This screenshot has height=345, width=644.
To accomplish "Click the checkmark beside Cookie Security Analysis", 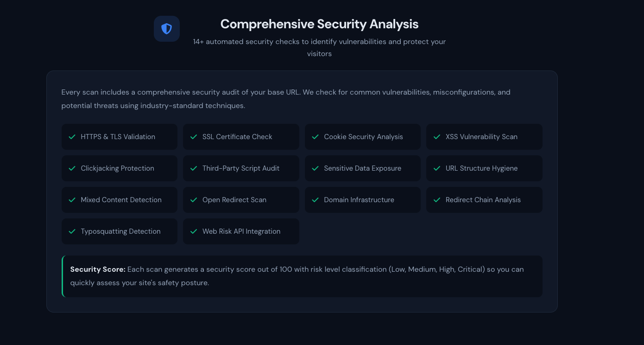I will [x=316, y=137].
